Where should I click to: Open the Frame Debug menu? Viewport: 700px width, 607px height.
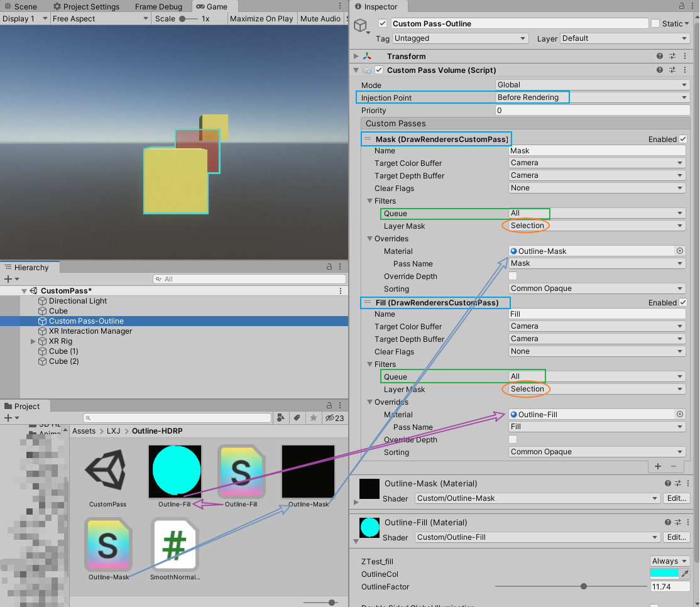tap(158, 6)
